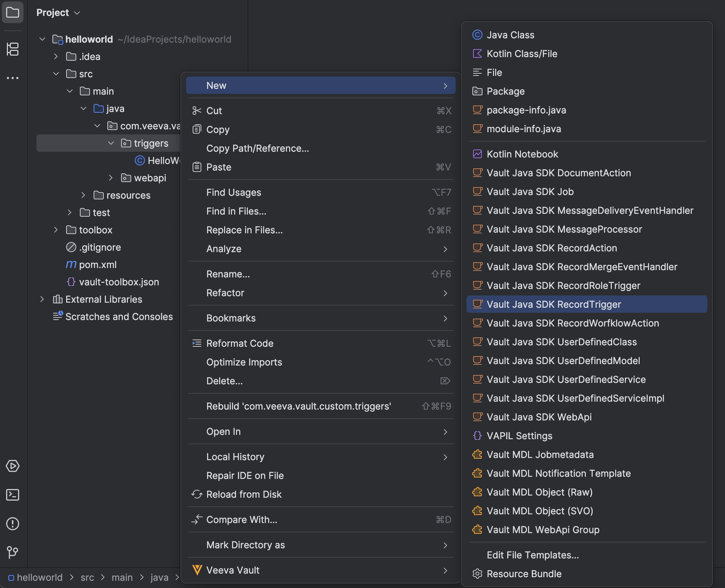Show more tool windows ellipsis icon

click(x=13, y=78)
